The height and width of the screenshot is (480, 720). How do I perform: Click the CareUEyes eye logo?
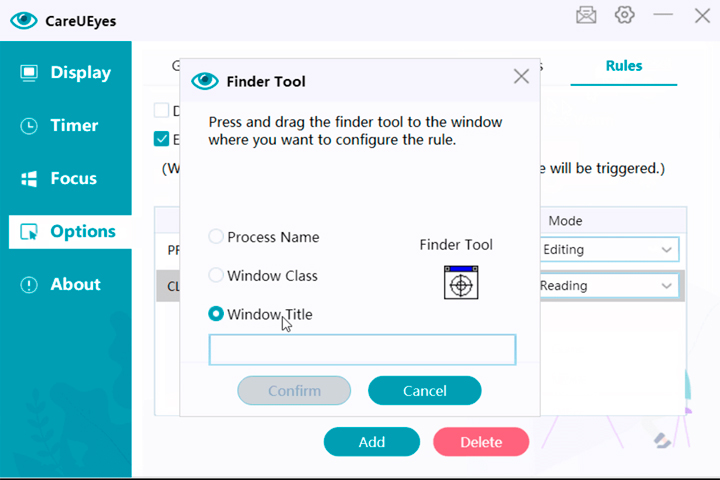pos(23,21)
